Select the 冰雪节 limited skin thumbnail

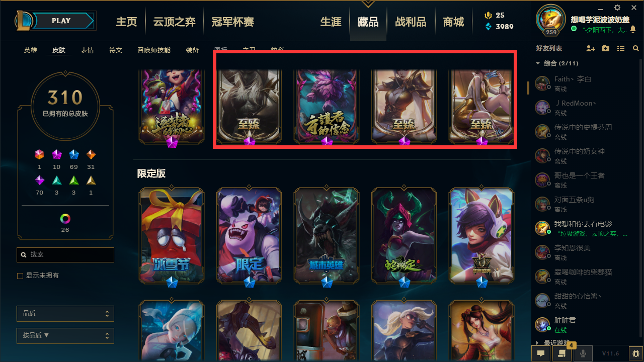172,235
